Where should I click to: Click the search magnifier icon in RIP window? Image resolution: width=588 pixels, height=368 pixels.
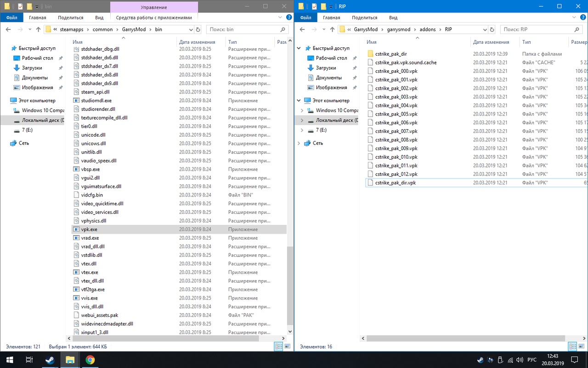pyautogui.click(x=577, y=29)
